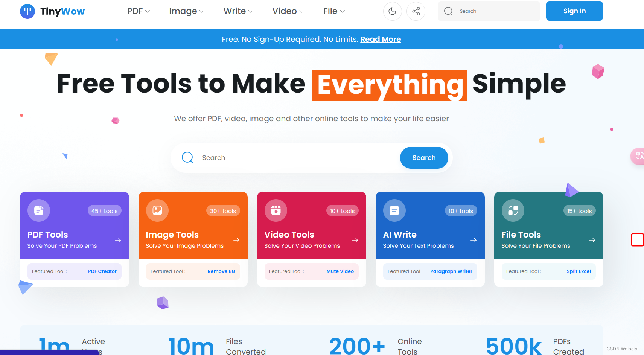The height and width of the screenshot is (355, 644).
Task: Expand the File menu dropdown
Action: click(334, 11)
